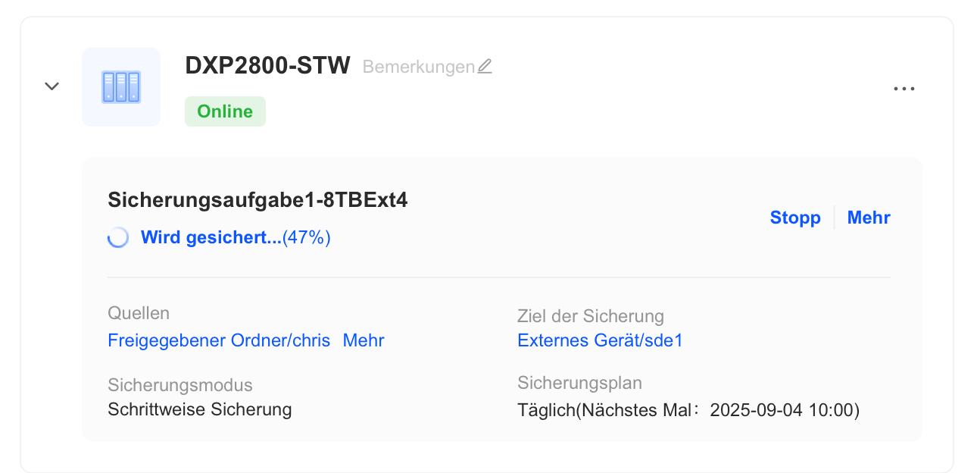This screenshot has height=473, width=980.
Task: Click the Wird gesichert... status text
Action: [211, 238]
